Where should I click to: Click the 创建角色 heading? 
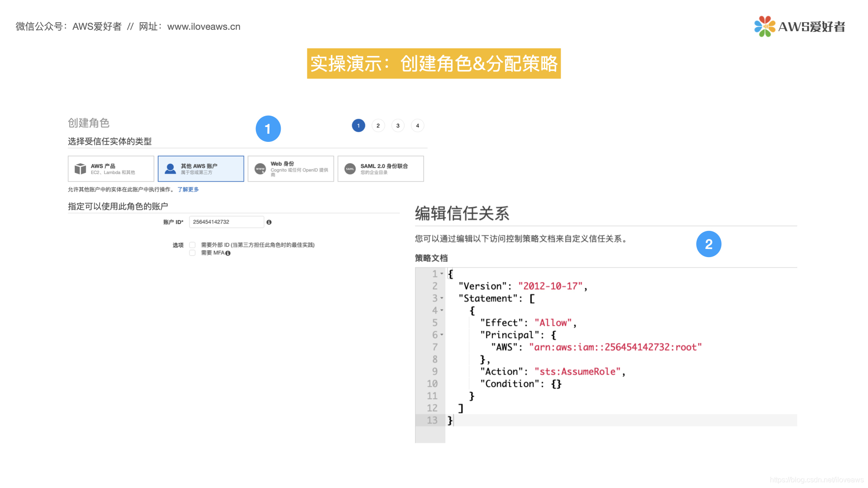point(89,123)
